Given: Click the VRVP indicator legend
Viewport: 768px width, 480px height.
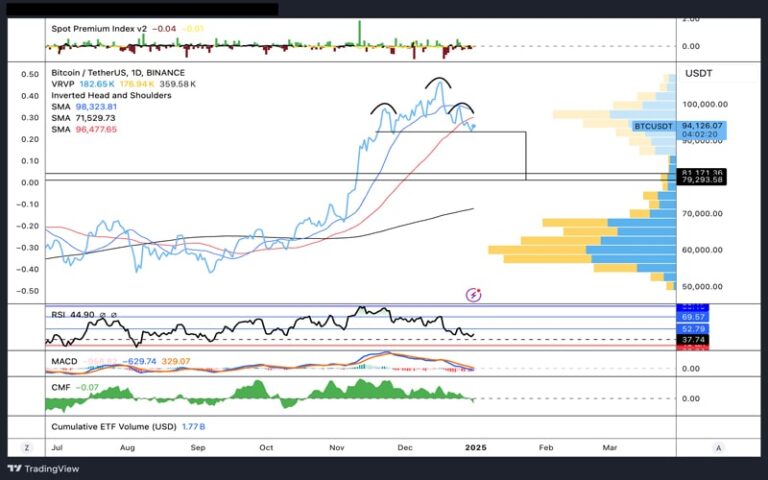Looking at the screenshot, I should (64, 84).
